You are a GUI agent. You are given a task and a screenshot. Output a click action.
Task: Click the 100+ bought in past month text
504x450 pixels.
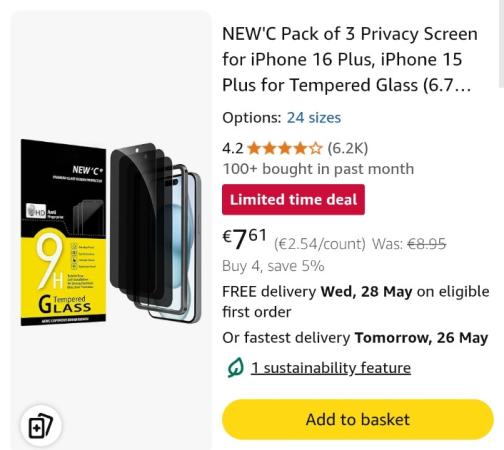click(x=318, y=169)
